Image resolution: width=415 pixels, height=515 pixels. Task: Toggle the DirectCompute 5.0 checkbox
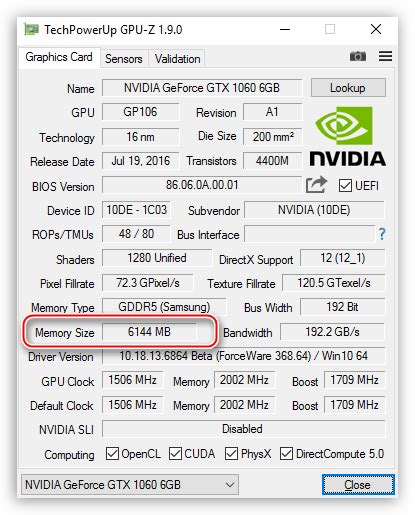286,454
